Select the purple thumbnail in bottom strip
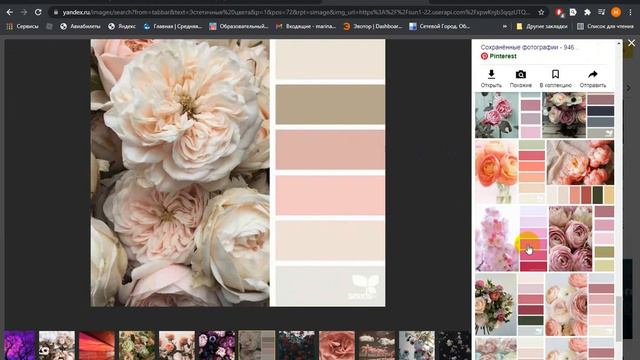 tap(20, 345)
